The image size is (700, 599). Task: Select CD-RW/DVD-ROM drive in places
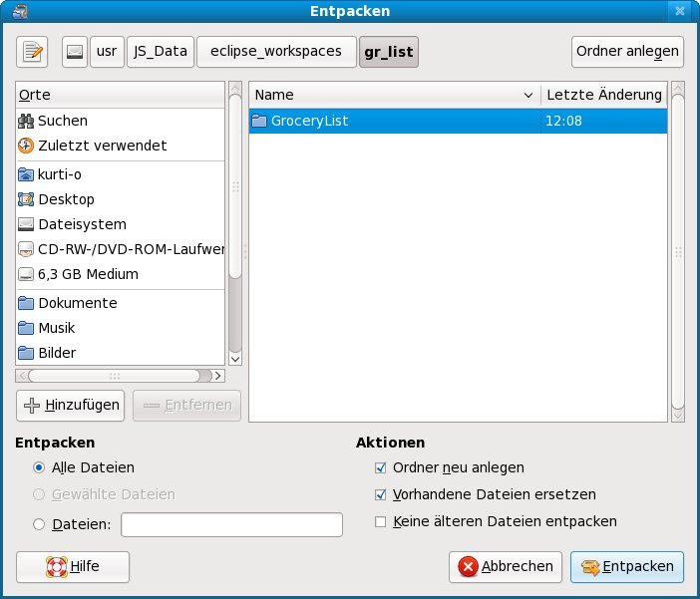coord(120,249)
